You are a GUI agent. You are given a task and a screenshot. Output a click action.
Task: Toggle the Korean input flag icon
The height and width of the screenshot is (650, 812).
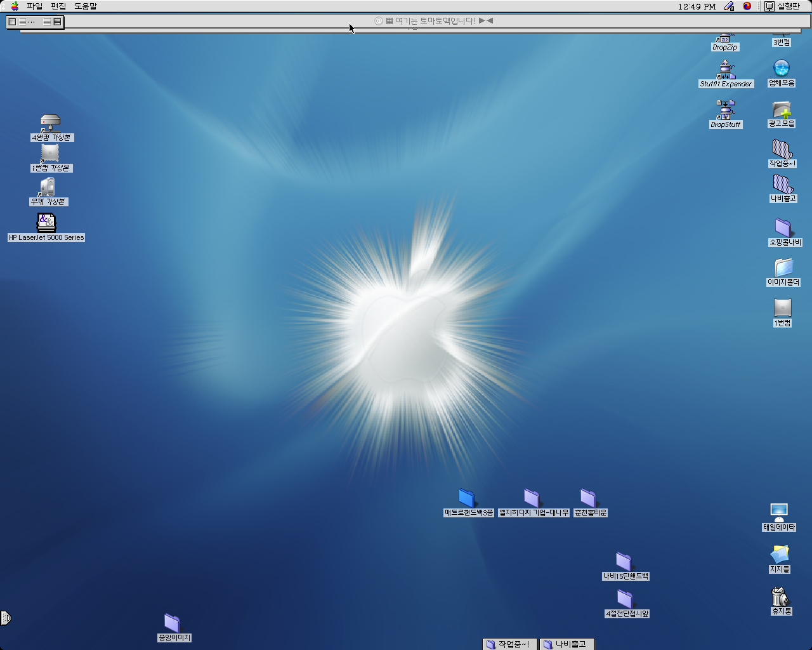tap(747, 6)
